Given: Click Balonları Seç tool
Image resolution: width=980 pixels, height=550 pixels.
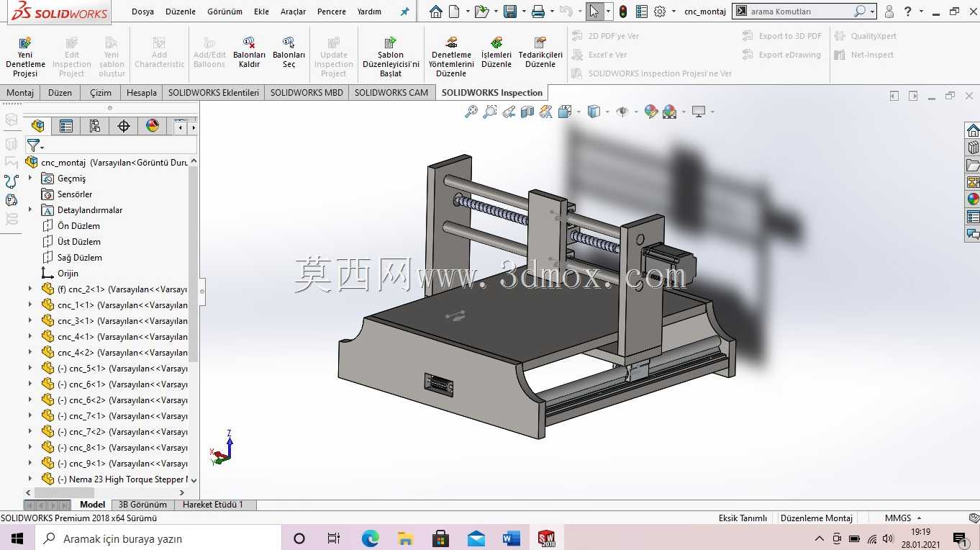Looking at the screenshot, I should tap(289, 53).
